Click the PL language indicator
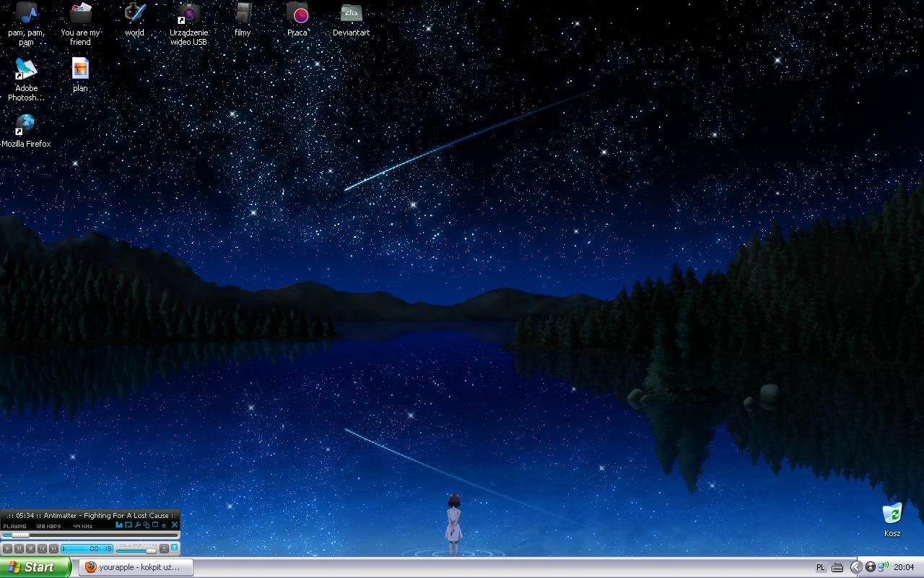This screenshot has width=924, height=578. (x=821, y=567)
